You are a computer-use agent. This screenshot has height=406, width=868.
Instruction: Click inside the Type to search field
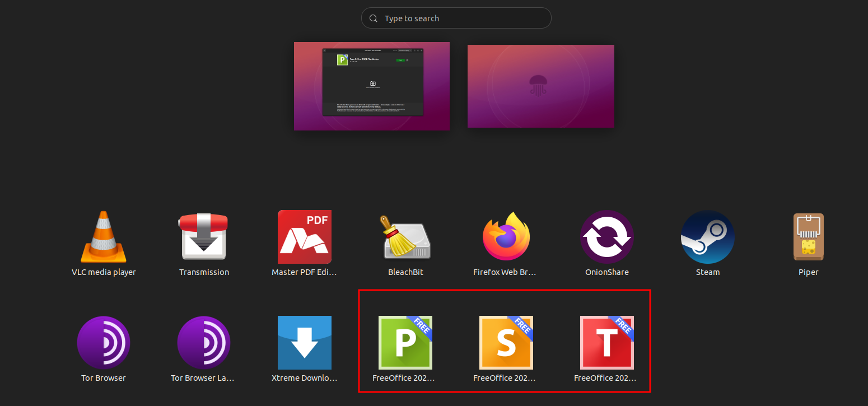click(x=456, y=18)
